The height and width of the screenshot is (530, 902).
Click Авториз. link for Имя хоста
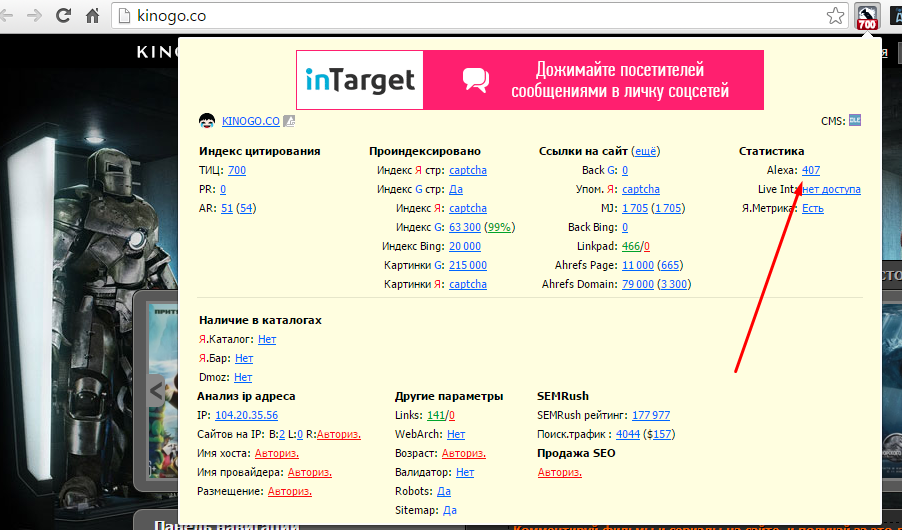point(277,453)
